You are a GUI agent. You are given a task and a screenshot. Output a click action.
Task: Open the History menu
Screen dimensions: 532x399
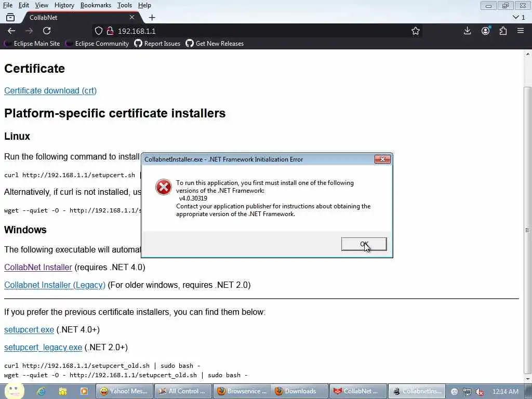64,5
